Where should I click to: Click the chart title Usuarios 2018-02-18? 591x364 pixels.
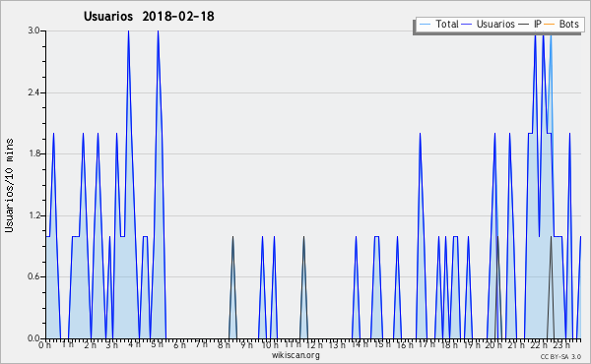pos(149,16)
